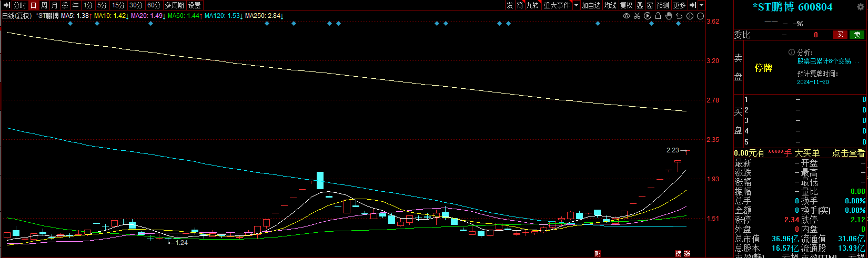The width and height of the screenshot is (868, 258).
Task: Click the MA10: 1.42 indicator label
Action: click(x=112, y=16)
